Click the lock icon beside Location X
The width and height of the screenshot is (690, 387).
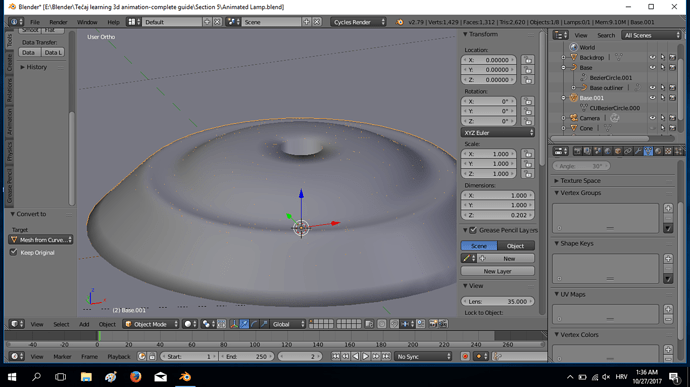(527, 60)
